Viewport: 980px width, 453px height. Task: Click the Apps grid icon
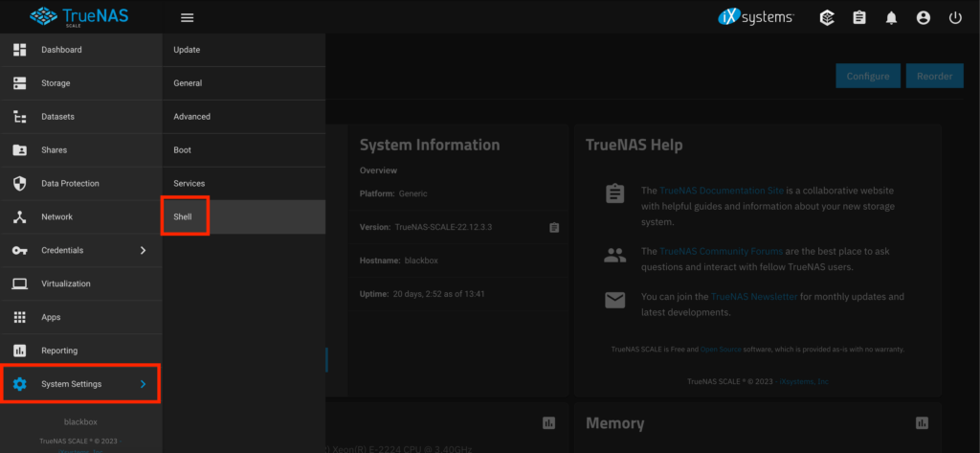20,317
